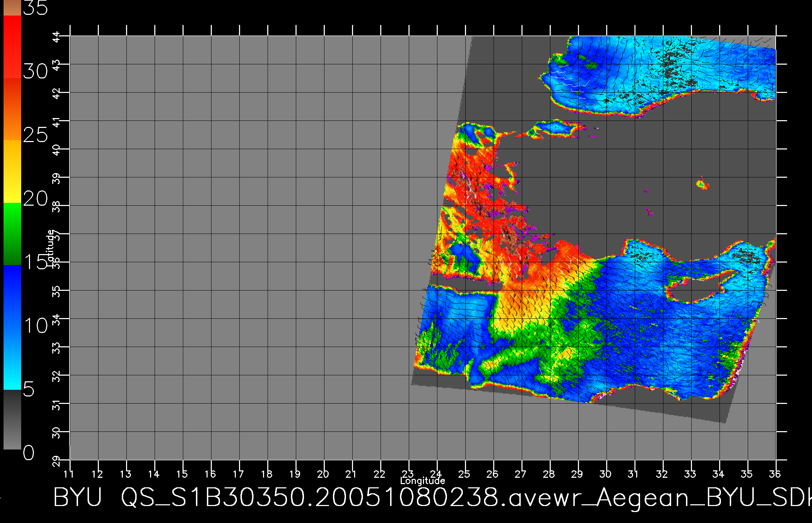Screen dimensions: 812x523
Task: Click latitude axis tick label 34
Action: coord(56,319)
